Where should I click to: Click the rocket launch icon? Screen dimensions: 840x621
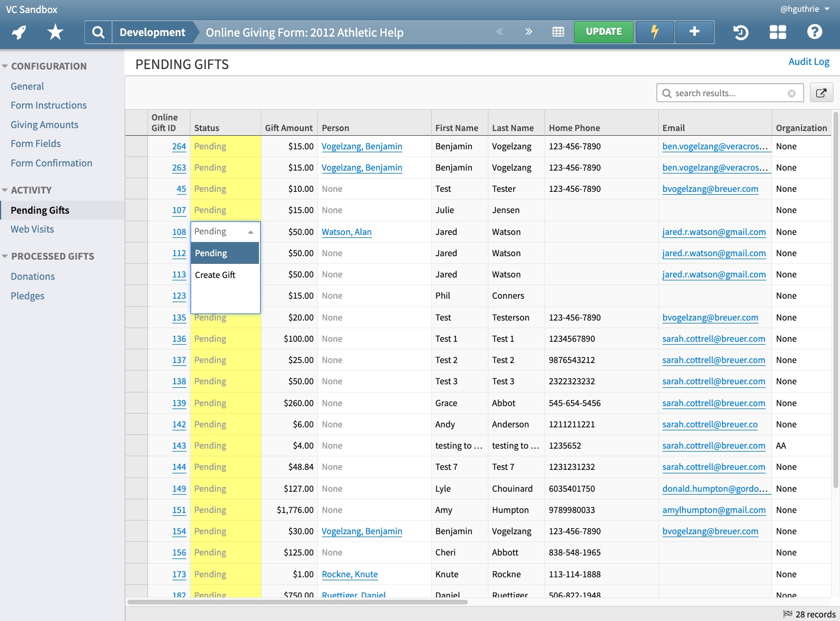[x=19, y=32]
